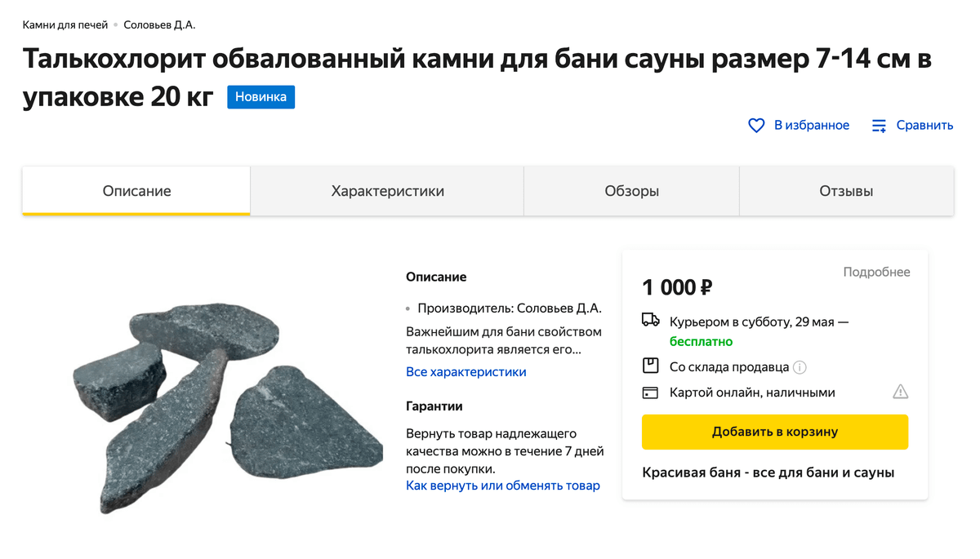The image size is (980, 559).
Task: Click the Камни для печей breadcrumb
Action: tap(64, 24)
